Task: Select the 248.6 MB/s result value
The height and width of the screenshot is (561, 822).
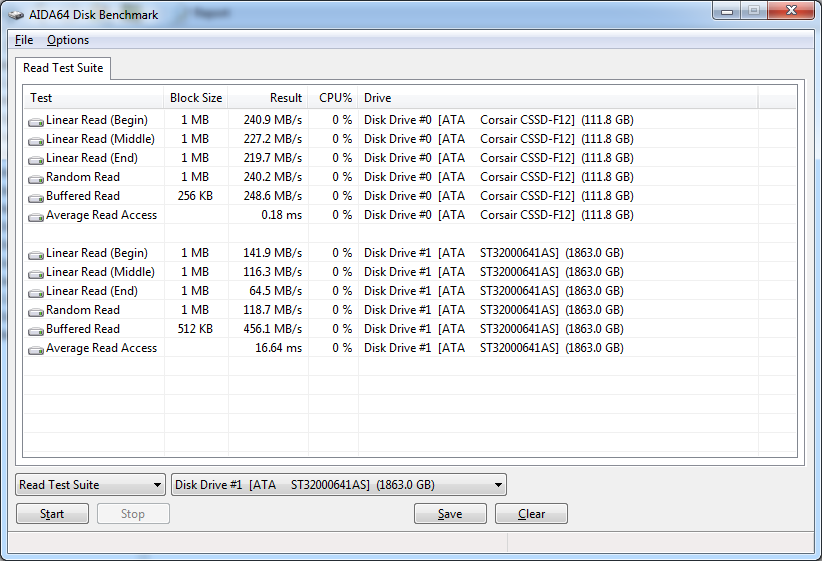Action: 273,196
